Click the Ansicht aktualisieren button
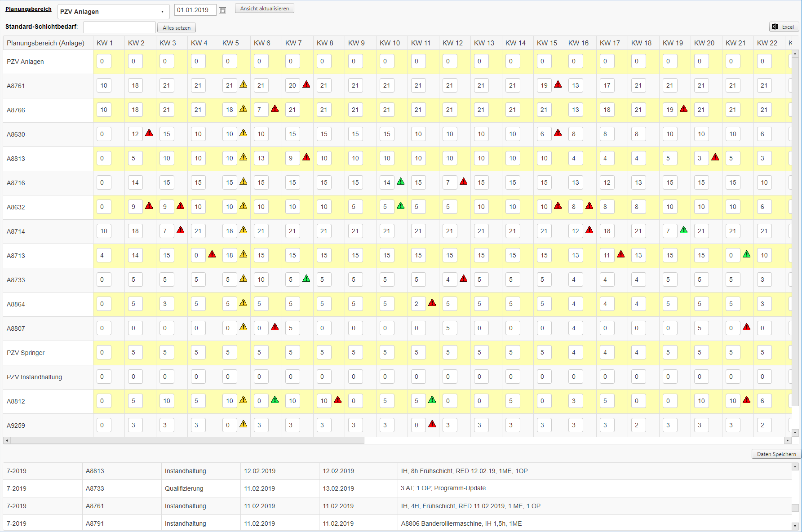Viewport: 802px width, 532px height. coord(265,9)
